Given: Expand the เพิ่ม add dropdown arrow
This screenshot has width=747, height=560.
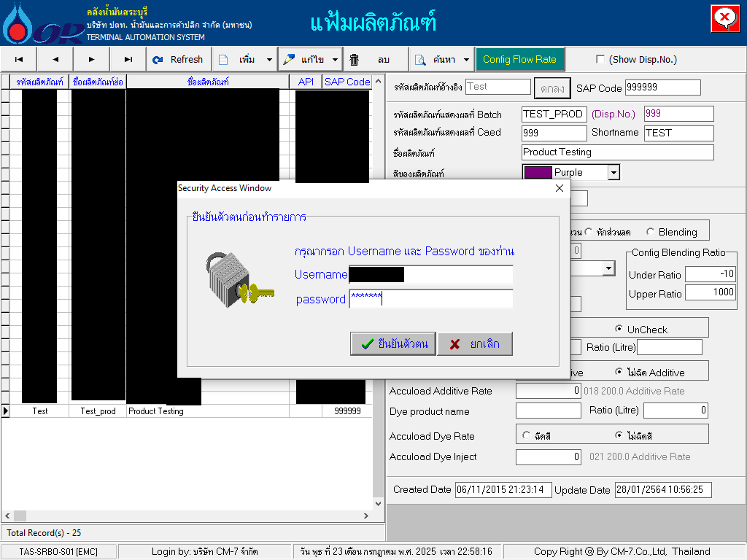Looking at the screenshot, I should [x=269, y=60].
